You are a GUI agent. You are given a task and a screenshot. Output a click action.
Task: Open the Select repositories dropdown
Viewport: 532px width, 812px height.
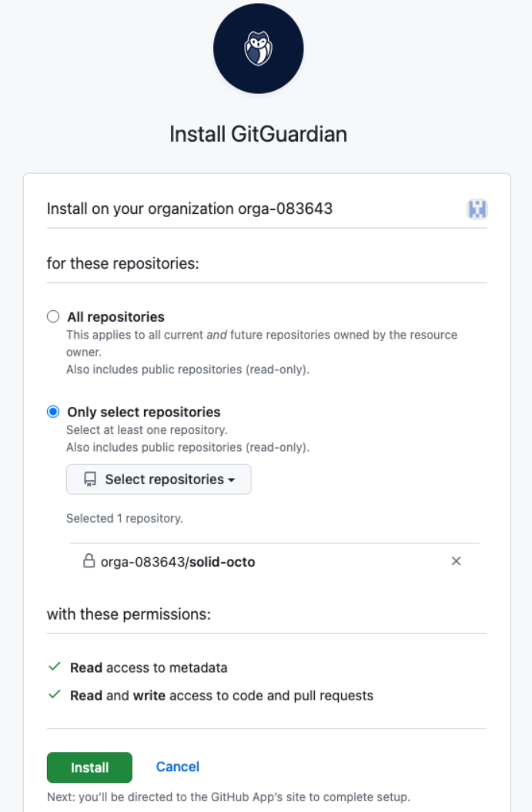point(159,479)
